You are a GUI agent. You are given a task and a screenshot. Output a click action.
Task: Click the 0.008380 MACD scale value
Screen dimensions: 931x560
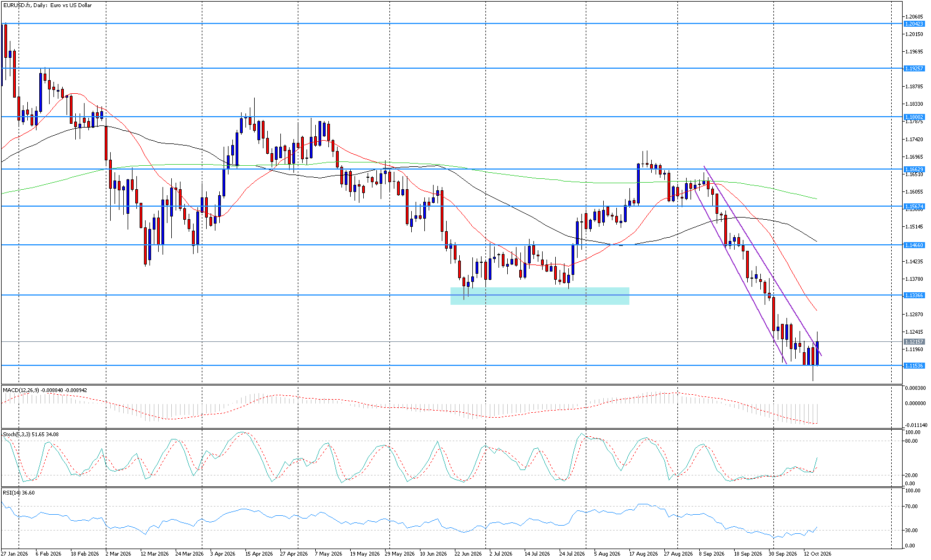(x=915, y=388)
